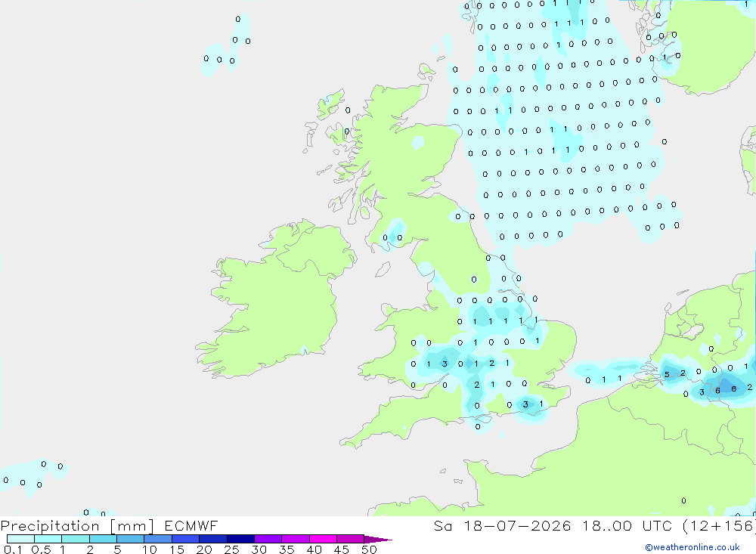The height and width of the screenshot is (554, 756).
Task: Click the date text 'Sa 18-07-2026'
Action: click(x=503, y=525)
